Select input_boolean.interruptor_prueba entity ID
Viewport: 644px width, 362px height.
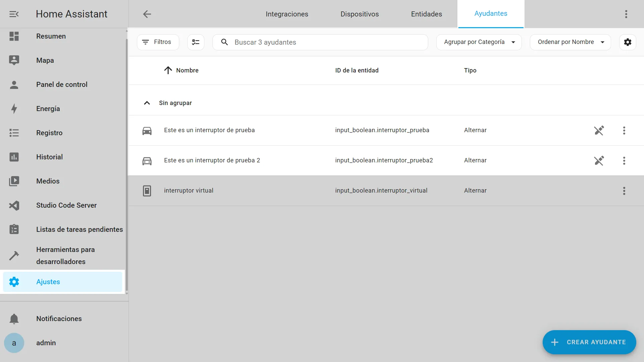point(382,130)
